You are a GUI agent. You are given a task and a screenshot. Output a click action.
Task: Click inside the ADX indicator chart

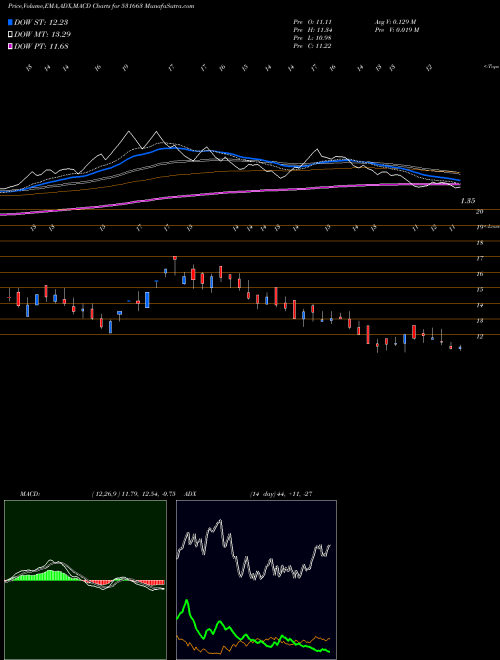pyautogui.click(x=256, y=580)
